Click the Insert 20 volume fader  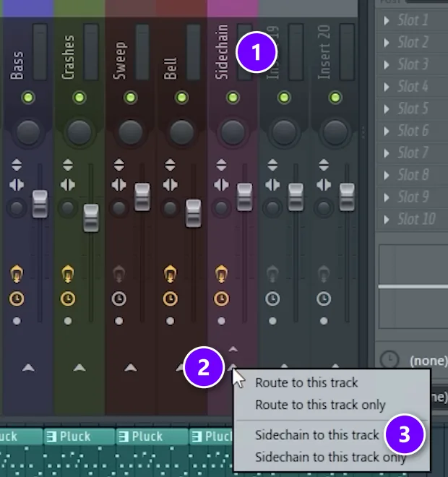coord(347,197)
